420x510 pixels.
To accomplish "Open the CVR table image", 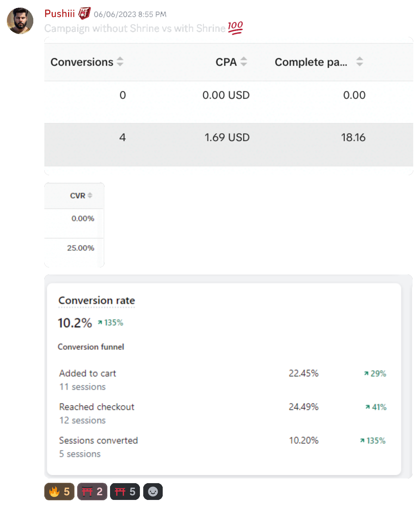I will pyautogui.click(x=74, y=225).
